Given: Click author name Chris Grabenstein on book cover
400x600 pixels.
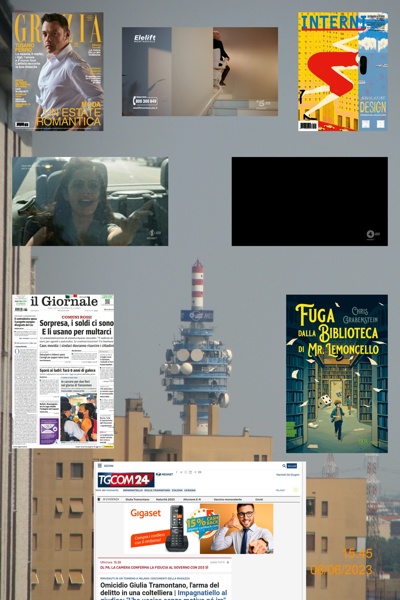Looking at the screenshot, I should (360, 315).
